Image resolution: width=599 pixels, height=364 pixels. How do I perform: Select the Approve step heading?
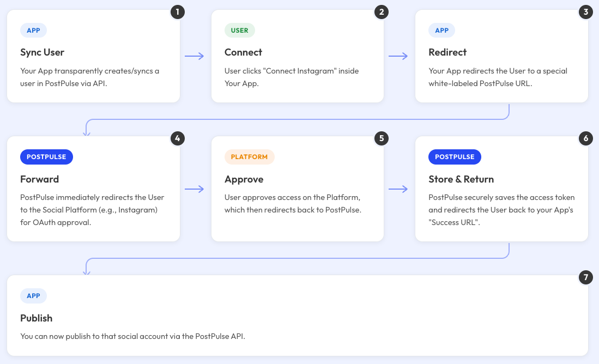pos(244,179)
